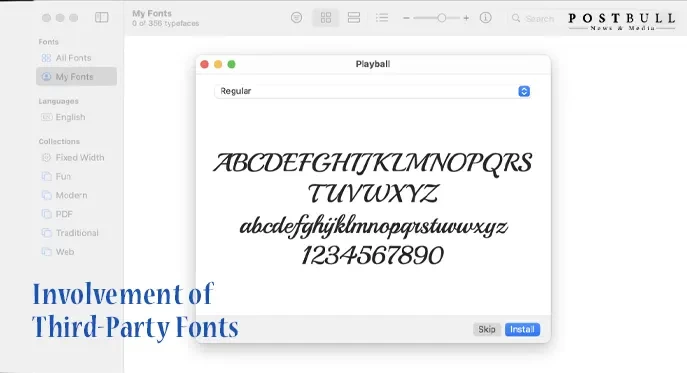Adjust the preview size slider
The height and width of the screenshot is (373, 687).
point(436,18)
